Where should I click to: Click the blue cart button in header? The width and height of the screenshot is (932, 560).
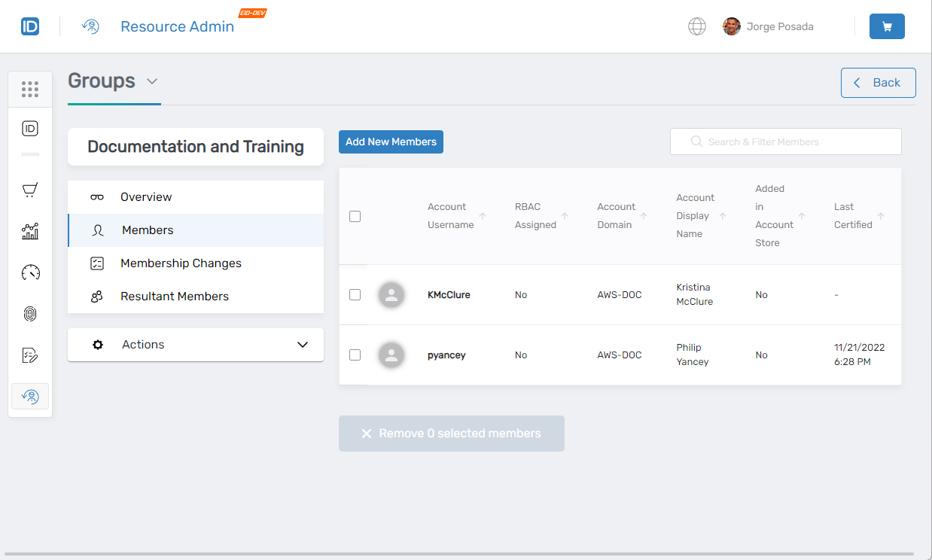coord(887,26)
